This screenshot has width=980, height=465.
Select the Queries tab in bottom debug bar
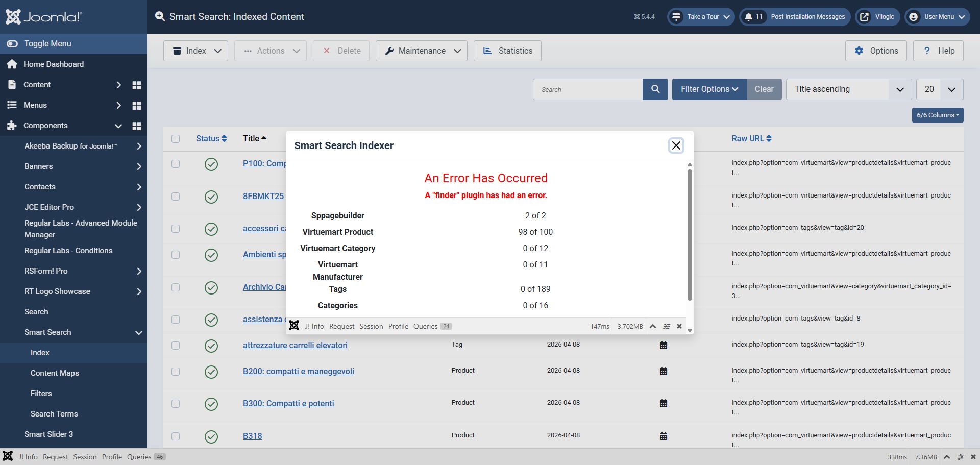point(139,457)
